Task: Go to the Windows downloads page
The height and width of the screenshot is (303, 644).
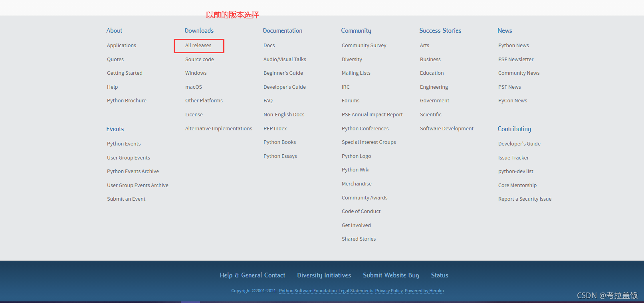Action: point(196,73)
